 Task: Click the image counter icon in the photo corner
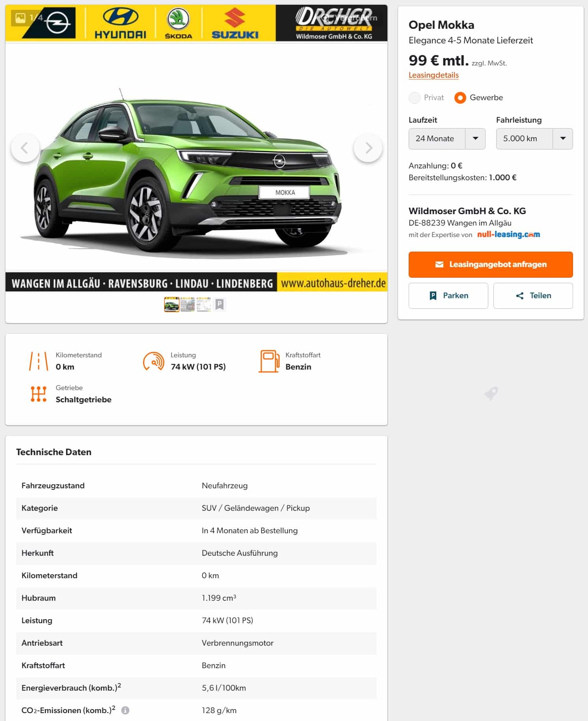[x=20, y=18]
